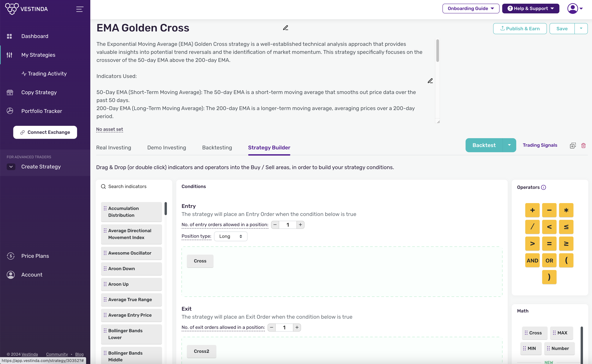This screenshot has height=364, width=592.
Task: Add the divide operator
Action: (x=533, y=227)
